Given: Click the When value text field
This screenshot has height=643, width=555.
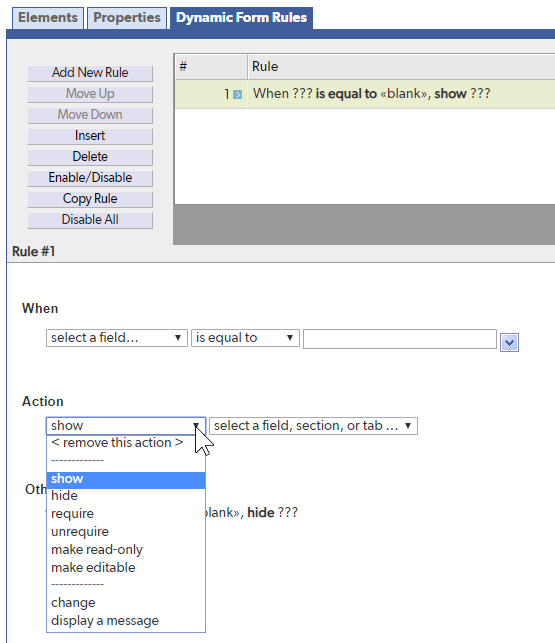Looking at the screenshot, I should tap(400, 339).
